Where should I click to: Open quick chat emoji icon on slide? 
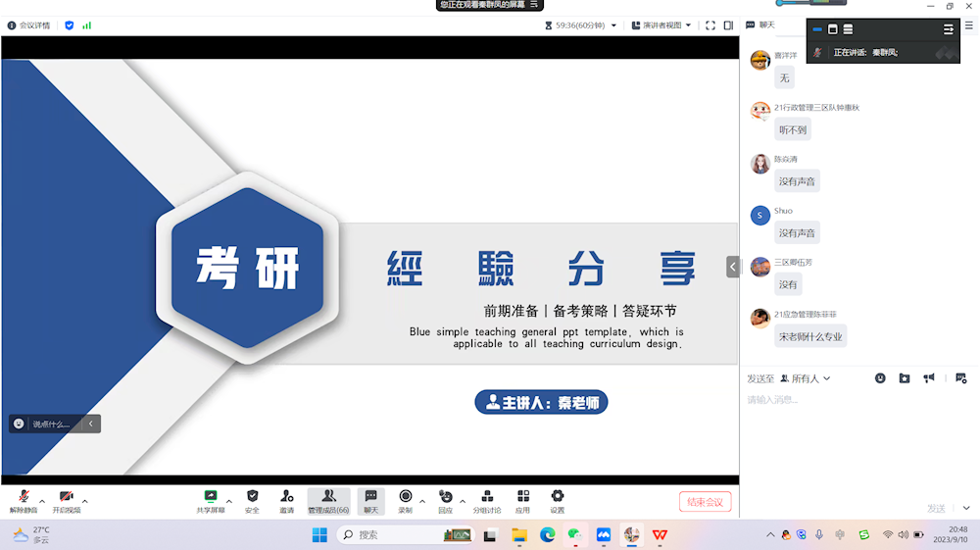19,424
